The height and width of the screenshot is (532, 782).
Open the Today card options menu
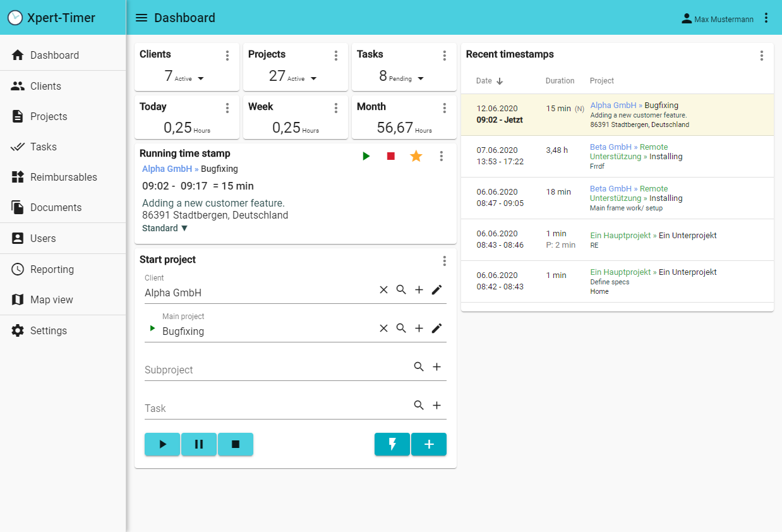tap(227, 108)
